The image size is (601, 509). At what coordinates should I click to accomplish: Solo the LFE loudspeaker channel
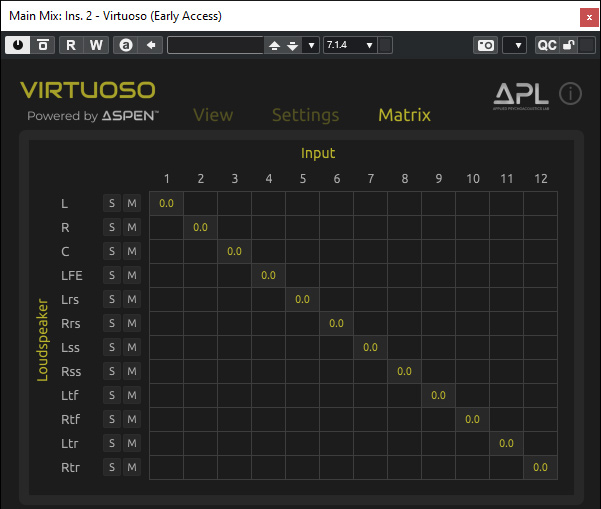pyautogui.click(x=112, y=275)
